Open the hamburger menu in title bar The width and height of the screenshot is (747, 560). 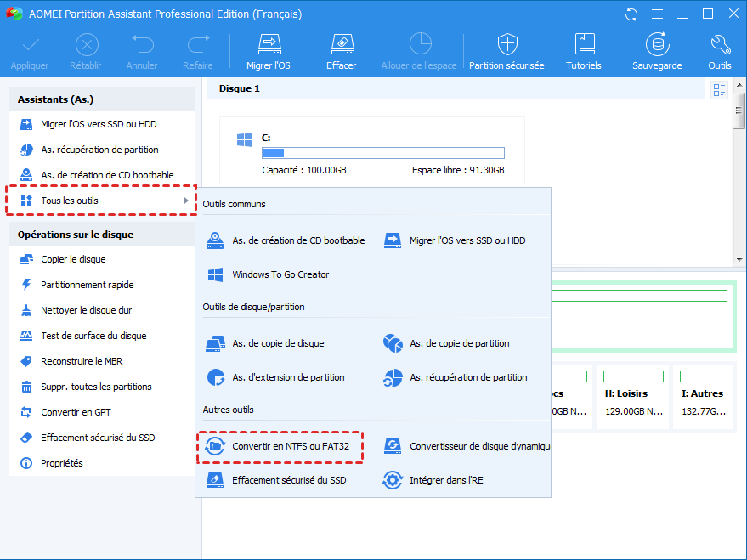[x=657, y=14]
